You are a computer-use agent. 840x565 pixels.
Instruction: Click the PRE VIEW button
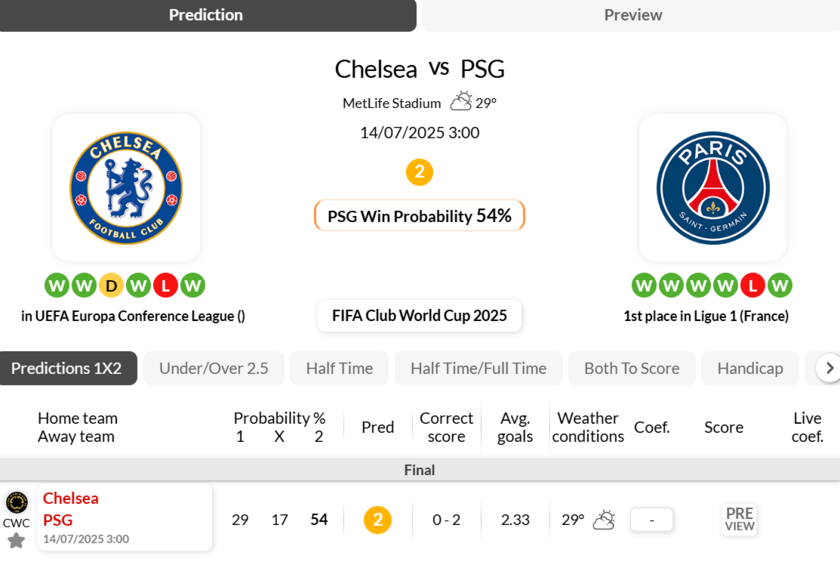click(x=739, y=519)
